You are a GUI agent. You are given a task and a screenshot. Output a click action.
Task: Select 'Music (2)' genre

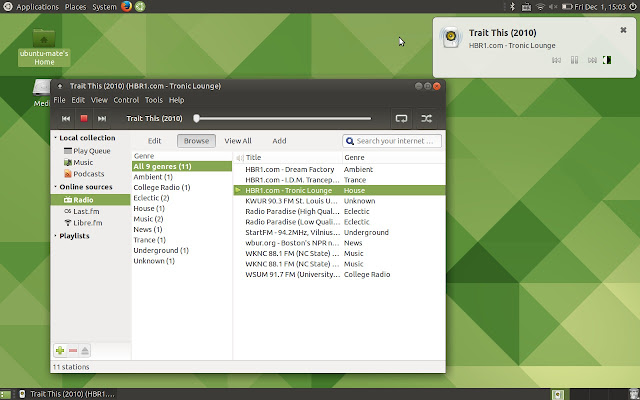point(182,219)
